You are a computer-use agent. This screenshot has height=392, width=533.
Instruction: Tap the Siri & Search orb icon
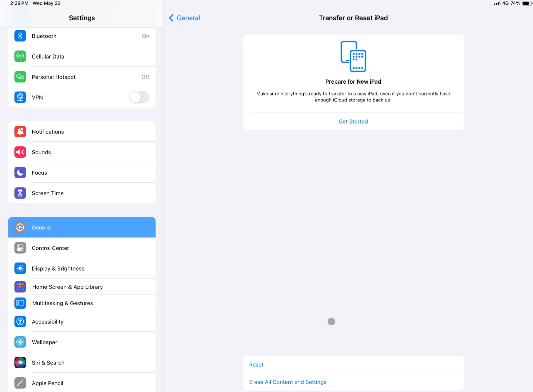tap(20, 363)
